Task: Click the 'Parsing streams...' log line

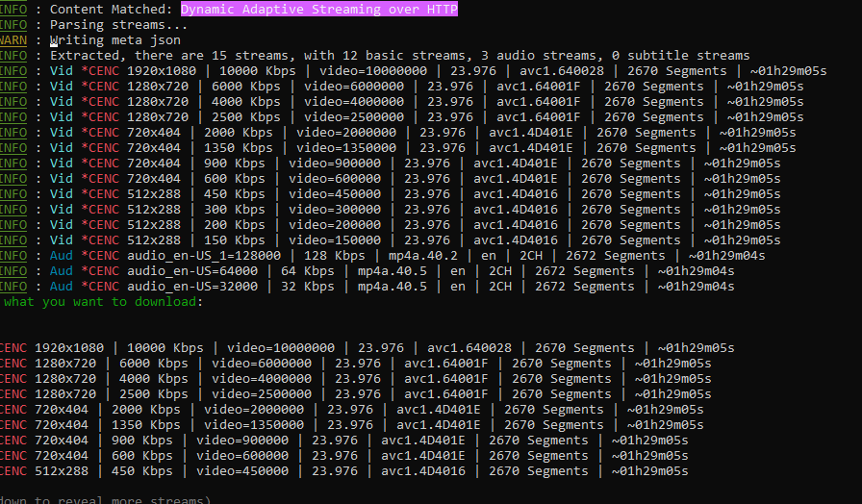Action: tap(118, 25)
